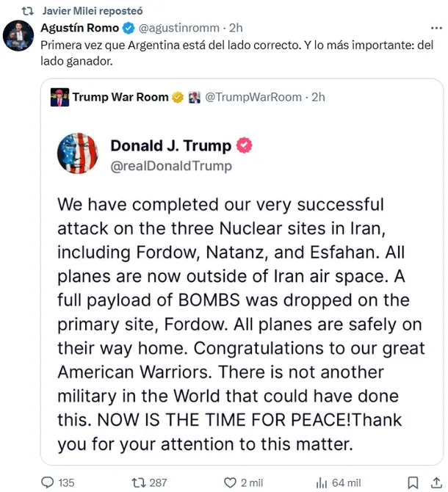The width and height of the screenshot is (448, 492).
Task: Open Agustín Romo's profile picture
Action: [x=18, y=36]
